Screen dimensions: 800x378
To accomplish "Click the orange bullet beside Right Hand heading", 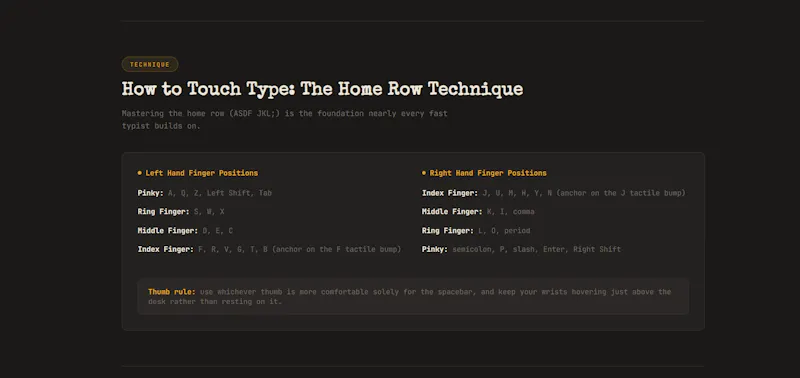I will pyautogui.click(x=424, y=173).
